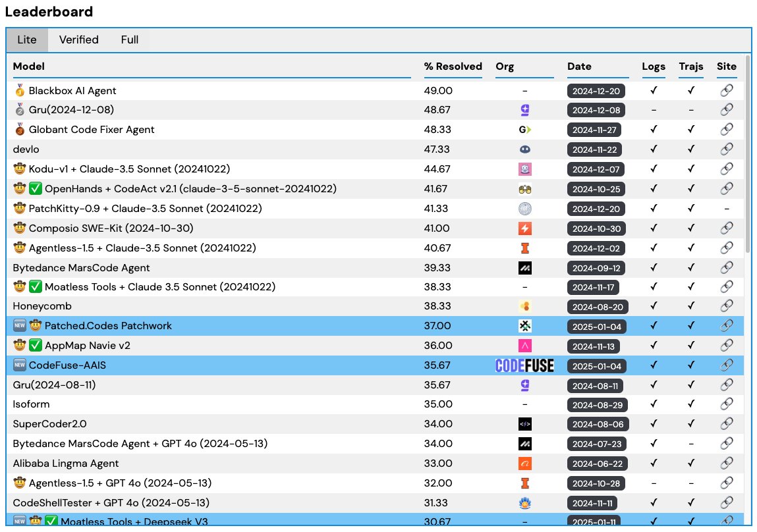This screenshot has width=757, height=532.
Task: Click the Logs checkmark for Blackbox AI Agent
Action: [654, 90]
